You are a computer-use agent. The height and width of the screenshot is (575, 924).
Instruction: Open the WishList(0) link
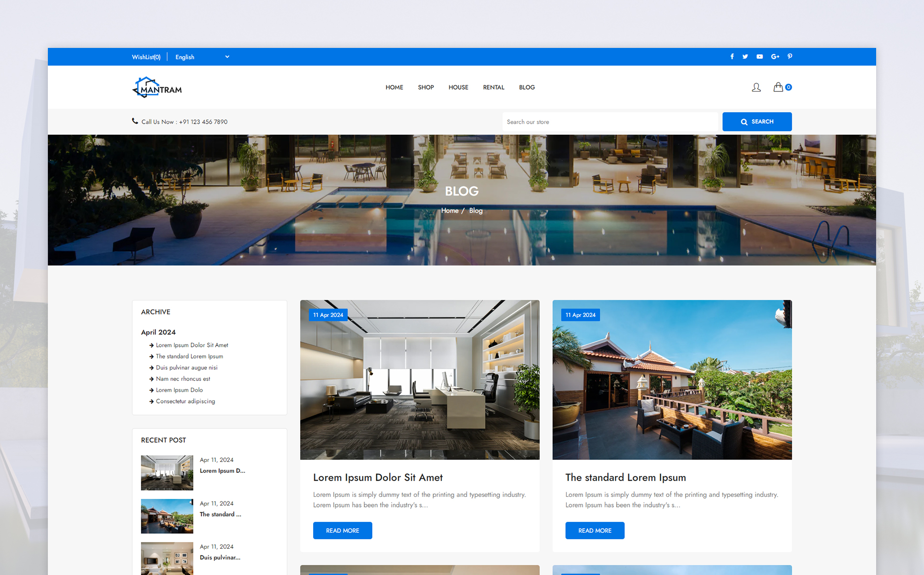pos(146,57)
